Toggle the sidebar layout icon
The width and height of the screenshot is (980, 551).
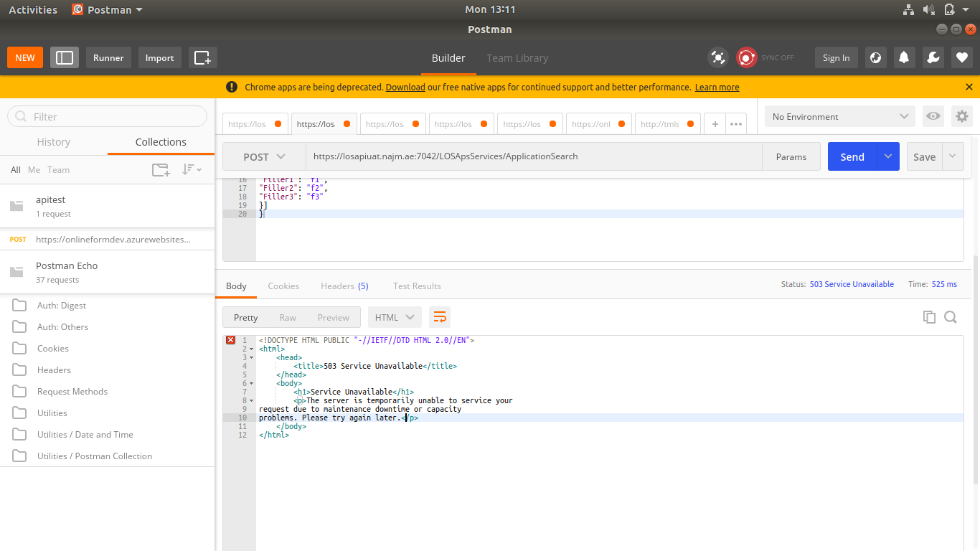pyautogui.click(x=65, y=57)
